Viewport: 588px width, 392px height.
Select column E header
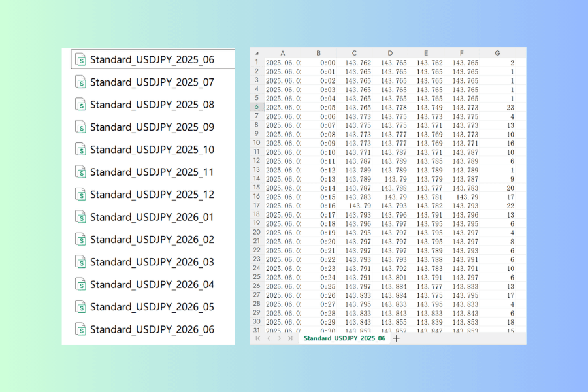pos(425,53)
